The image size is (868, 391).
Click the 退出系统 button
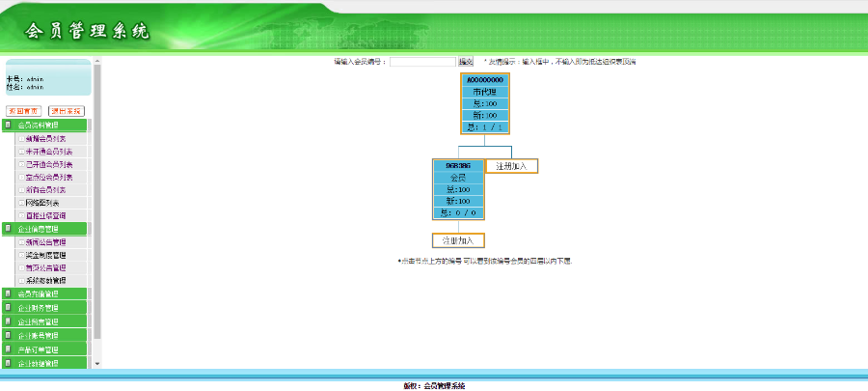67,111
